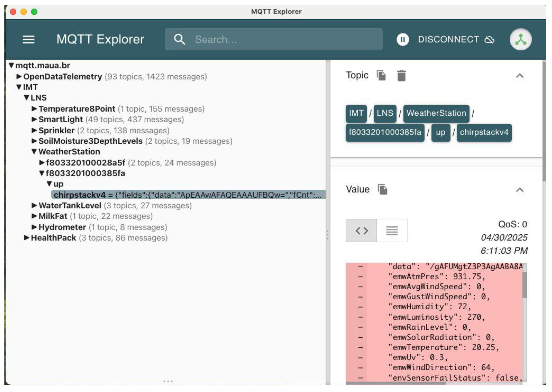Select the HealthPack tree row
Viewport: 552px width, 392px height.
tap(96, 238)
